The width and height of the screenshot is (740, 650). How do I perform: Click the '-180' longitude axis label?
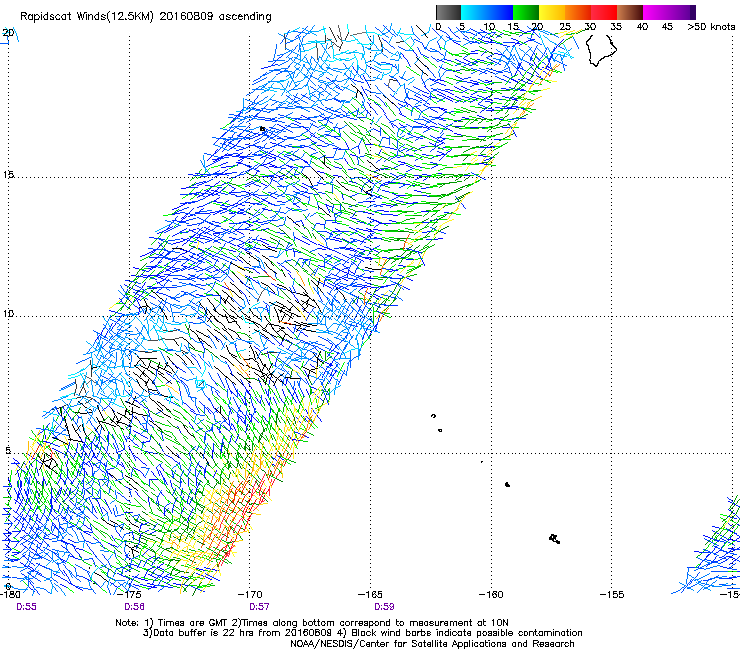coord(10,594)
